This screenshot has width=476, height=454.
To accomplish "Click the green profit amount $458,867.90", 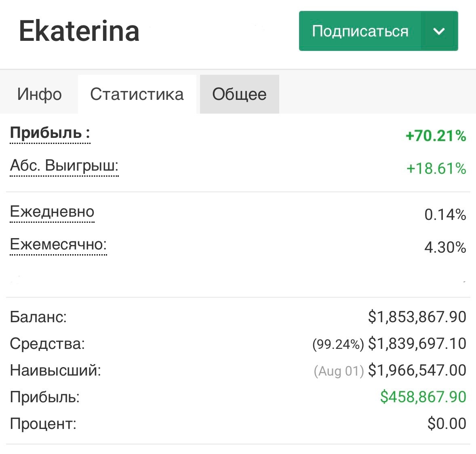I will (423, 397).
